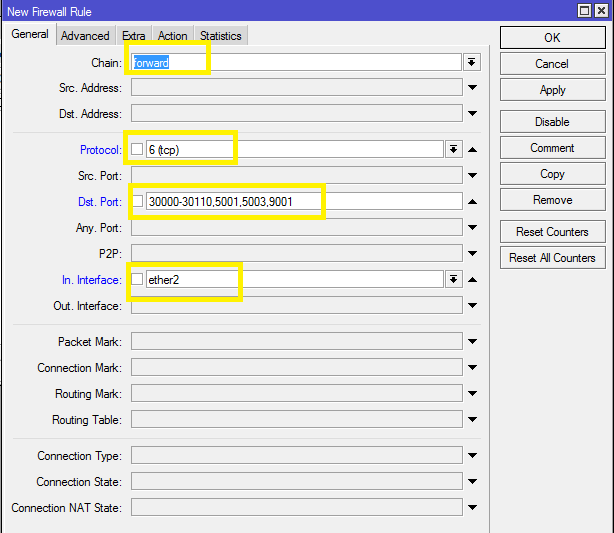Expand the Connection Mark field
Image resolution: width=614 pixels, height=533 pixels.
[473, 367]
